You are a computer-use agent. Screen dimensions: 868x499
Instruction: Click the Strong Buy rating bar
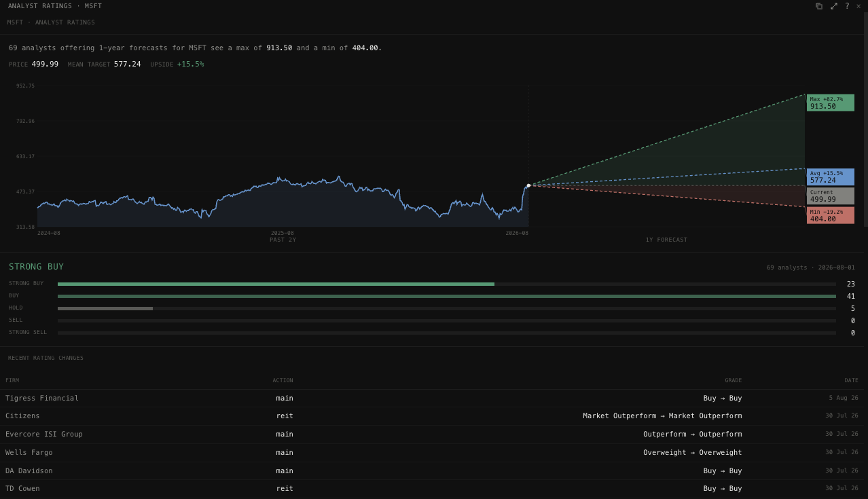(x=447, y=284)
